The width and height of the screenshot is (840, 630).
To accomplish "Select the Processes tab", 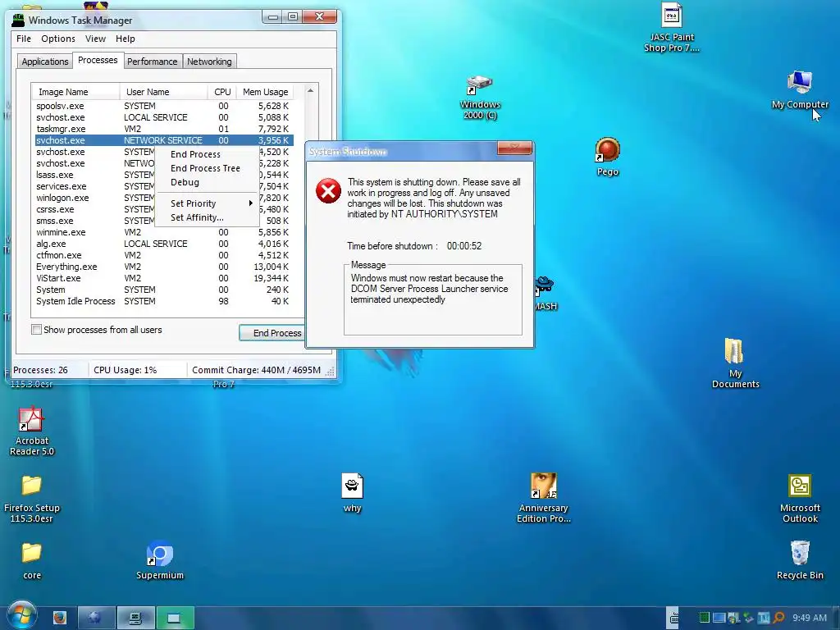I will pyautogui.click(x=98, y=60).
